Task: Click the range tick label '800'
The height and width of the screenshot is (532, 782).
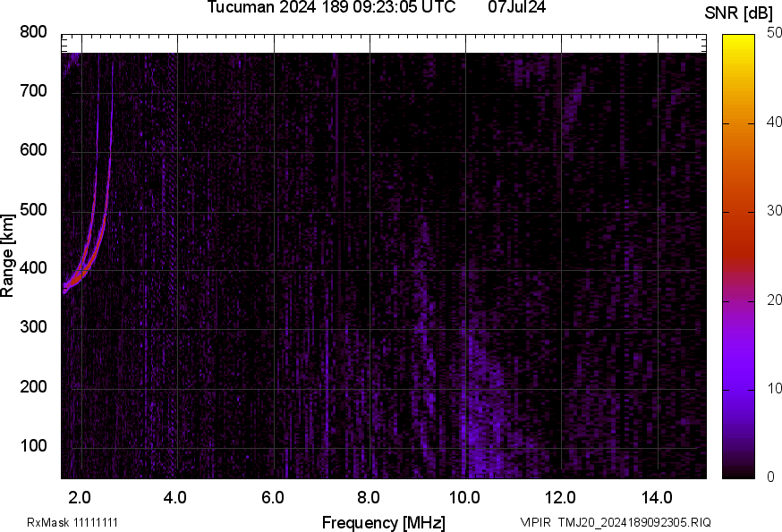Action: [x=33, y=32]
